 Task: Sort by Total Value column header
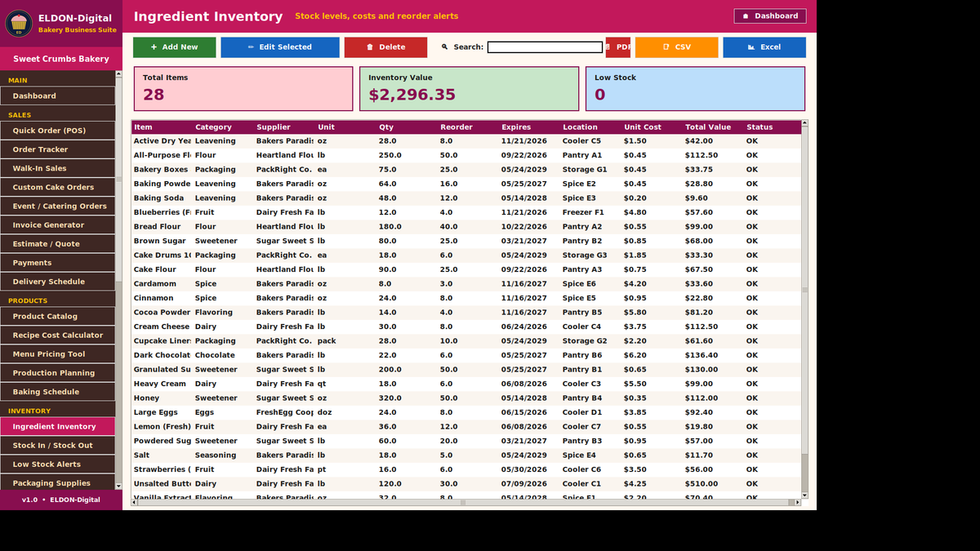(714, 127)
